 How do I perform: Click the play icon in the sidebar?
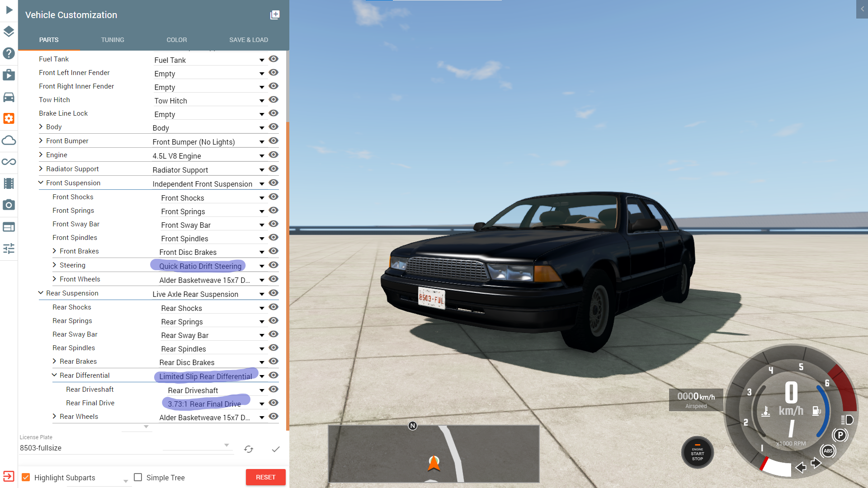[9, 10]
